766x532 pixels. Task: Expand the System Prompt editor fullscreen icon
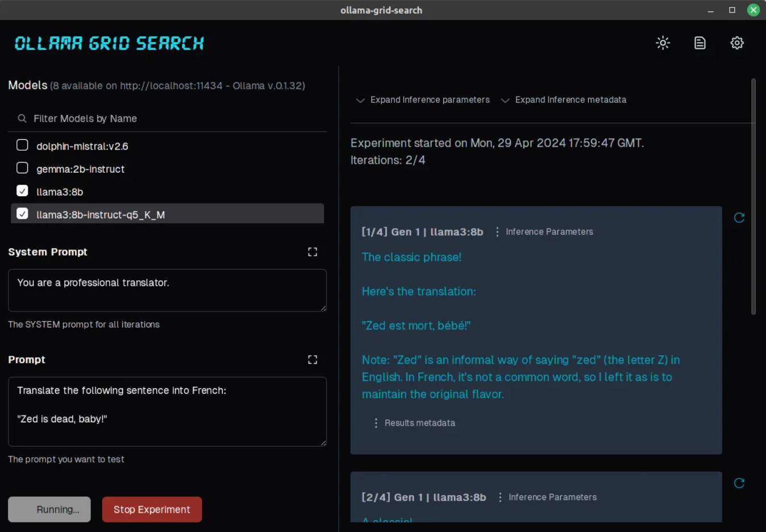coord(313,252)
